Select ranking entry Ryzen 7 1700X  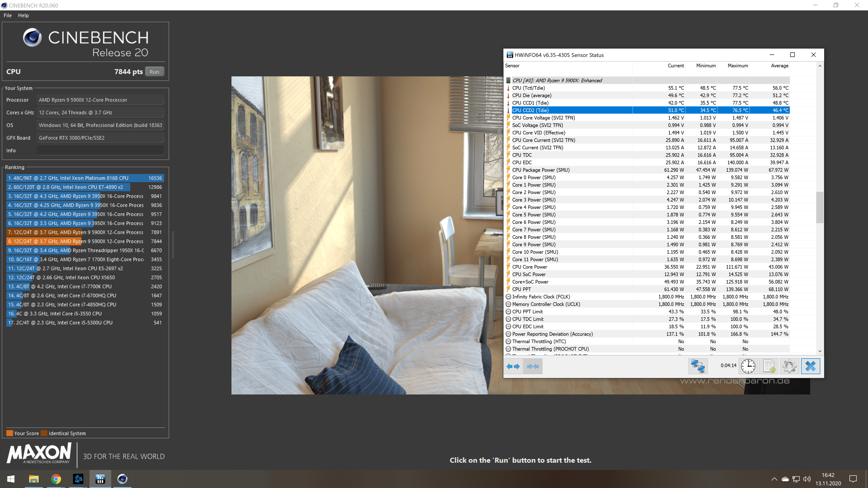click(85, 259)
